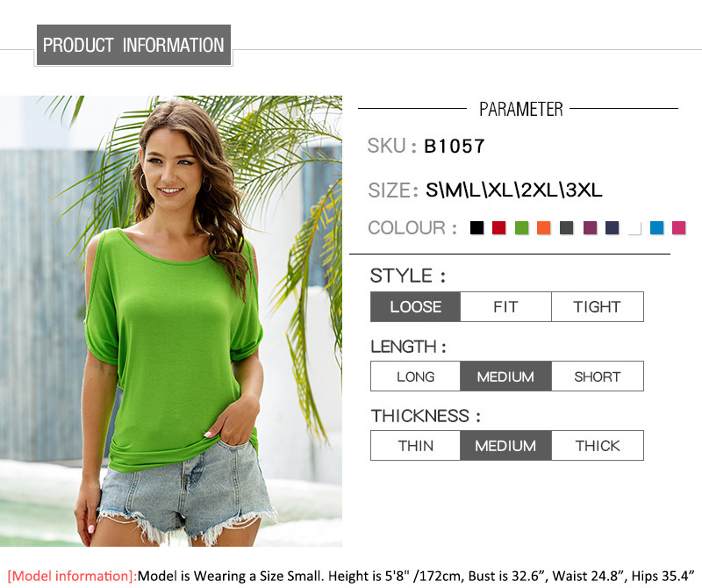702x588 pixels.
Task: Pick the purple colour swatch
Action: tap(590, 228)
